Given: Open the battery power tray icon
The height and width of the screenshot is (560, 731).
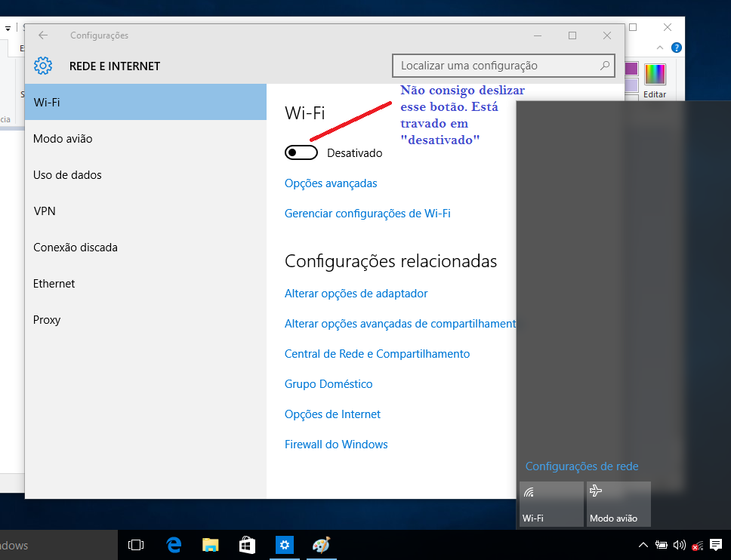Looking at the screenshot, I should [661, 545].
